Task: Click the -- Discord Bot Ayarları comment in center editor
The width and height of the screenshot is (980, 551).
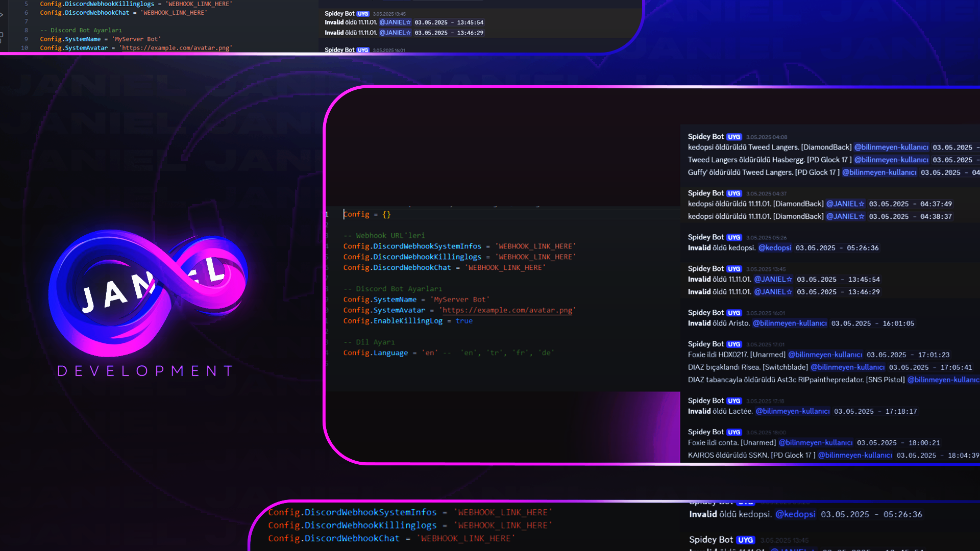Action: 393,289
